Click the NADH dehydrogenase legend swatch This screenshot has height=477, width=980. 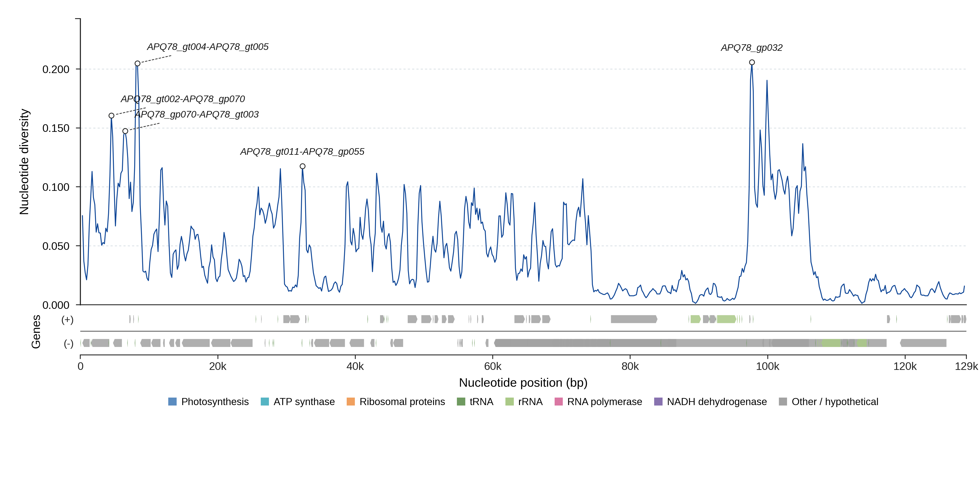658,402
